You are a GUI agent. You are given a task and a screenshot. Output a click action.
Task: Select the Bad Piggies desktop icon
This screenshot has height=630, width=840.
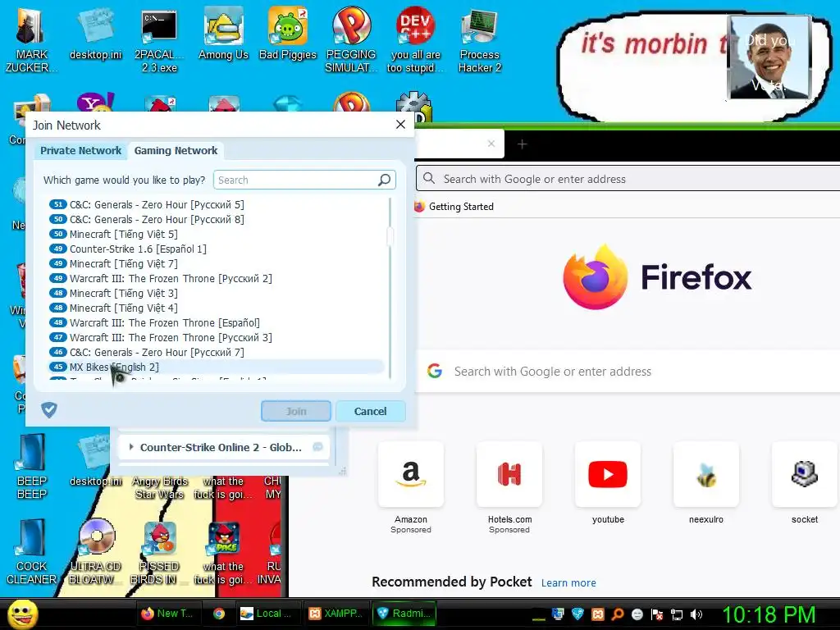click(288, 34)
